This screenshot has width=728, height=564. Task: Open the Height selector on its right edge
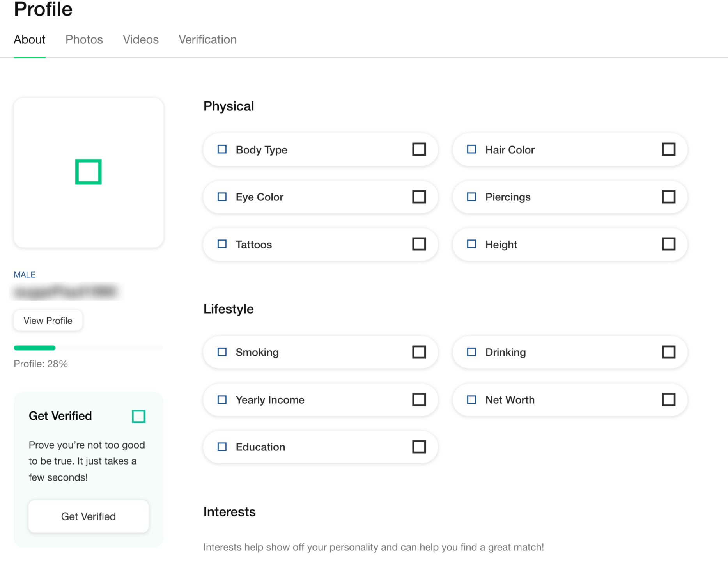pyautogui.click(x=668, y=244)
